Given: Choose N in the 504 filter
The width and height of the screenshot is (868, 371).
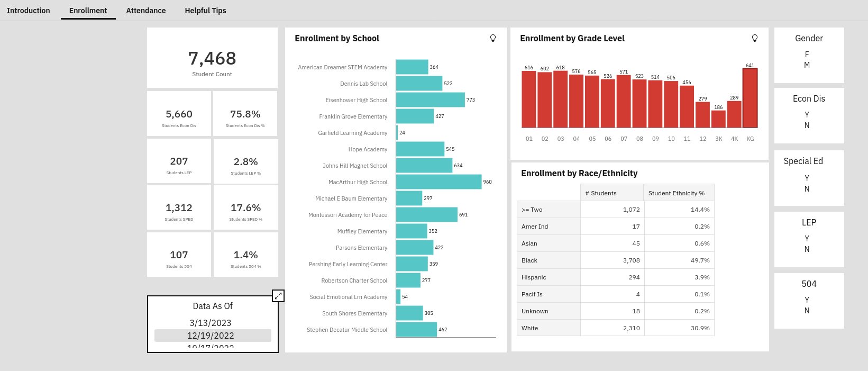Looking at the screenshot, I should (x=807, y=311).
